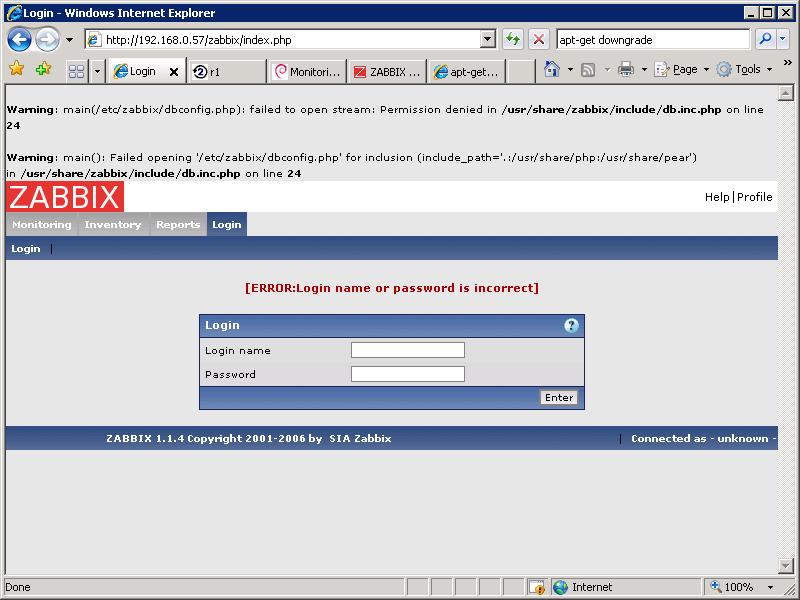Image resolution: width=800 pixels, height=600 pixels.
Task: Click the Refresh page icon
Action: pyautogui.click(x=513, y=39)
